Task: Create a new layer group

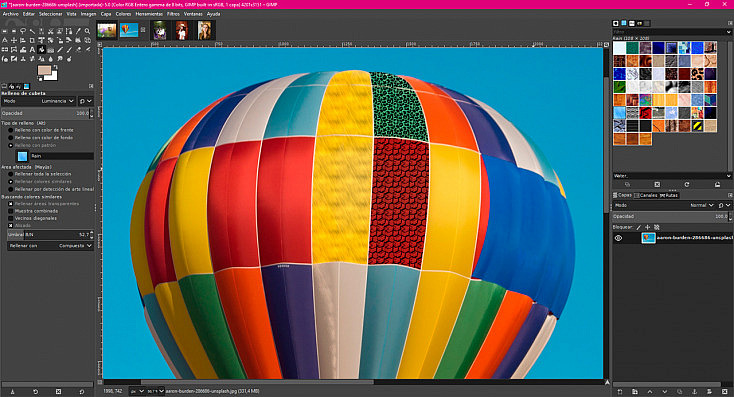Action: point(635,391)
